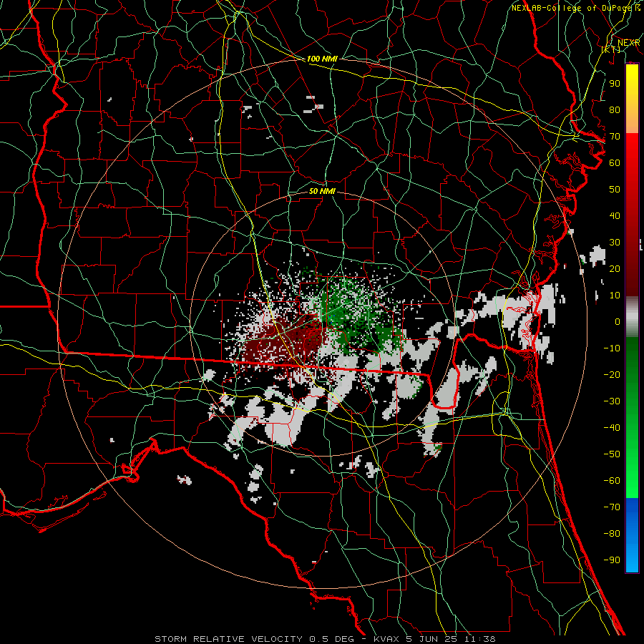Pick the blue segment of the color bar
Screen dimensions: 644x644
click(632, 535)
